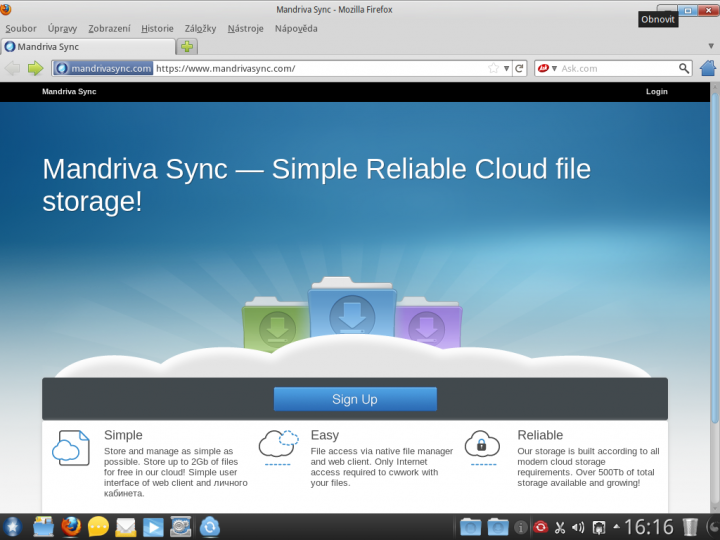The image size is (720, 540).
Task: Go to the browser home page
Action: point(708,68)
